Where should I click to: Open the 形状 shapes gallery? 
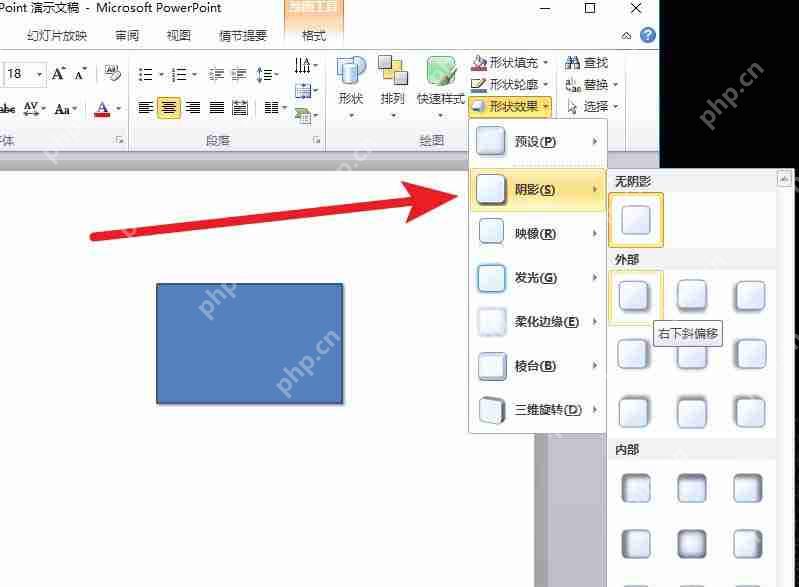click(x=352, y=86)
